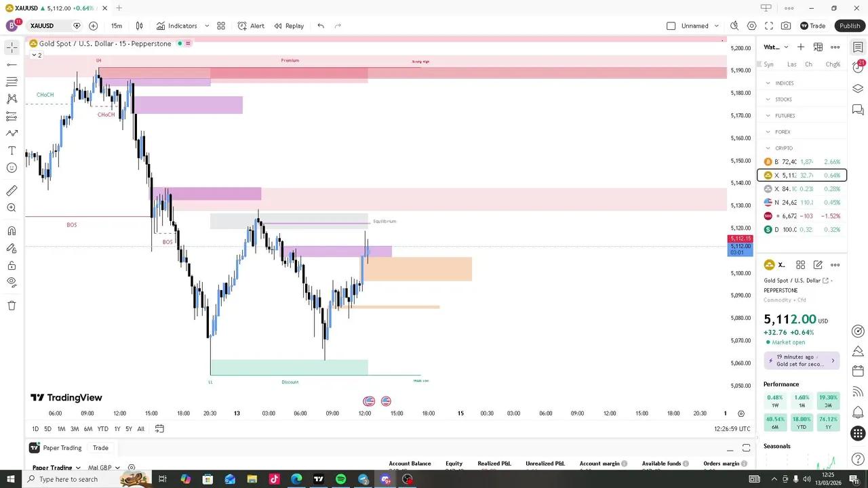Image resolution: width=868 pixels, height=488 pixels.
Task: Open the object tree layers icon
Action: pos(858,89)
